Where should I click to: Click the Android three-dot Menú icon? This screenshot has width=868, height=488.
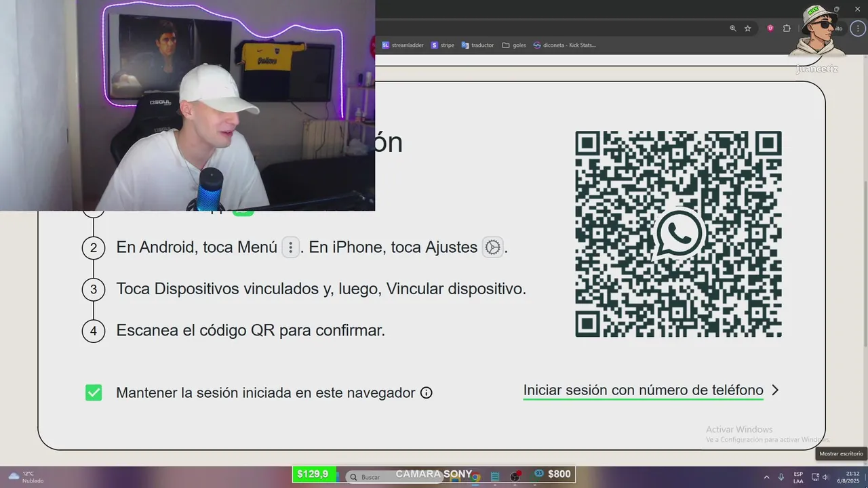click(x=290, y=248)
